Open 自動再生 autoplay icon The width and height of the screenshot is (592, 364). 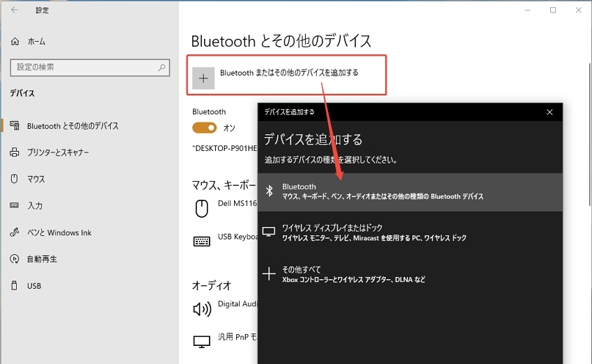15,259
